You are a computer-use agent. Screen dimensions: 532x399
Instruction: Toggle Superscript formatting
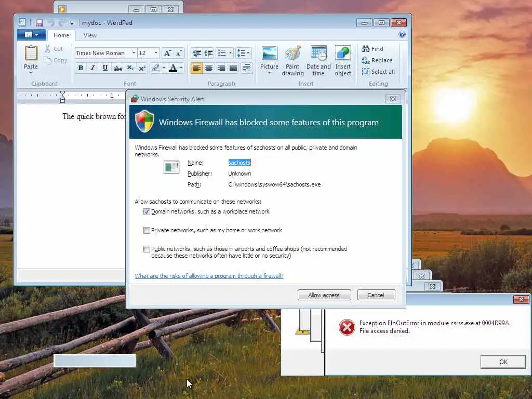pos(142,68)
